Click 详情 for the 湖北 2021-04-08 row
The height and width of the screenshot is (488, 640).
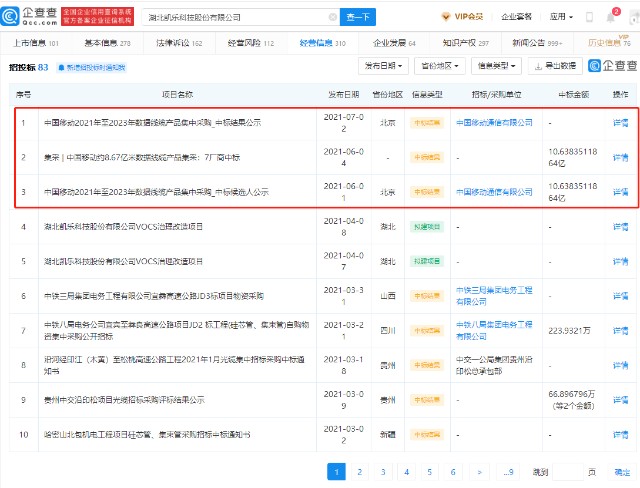coord(620,227)
